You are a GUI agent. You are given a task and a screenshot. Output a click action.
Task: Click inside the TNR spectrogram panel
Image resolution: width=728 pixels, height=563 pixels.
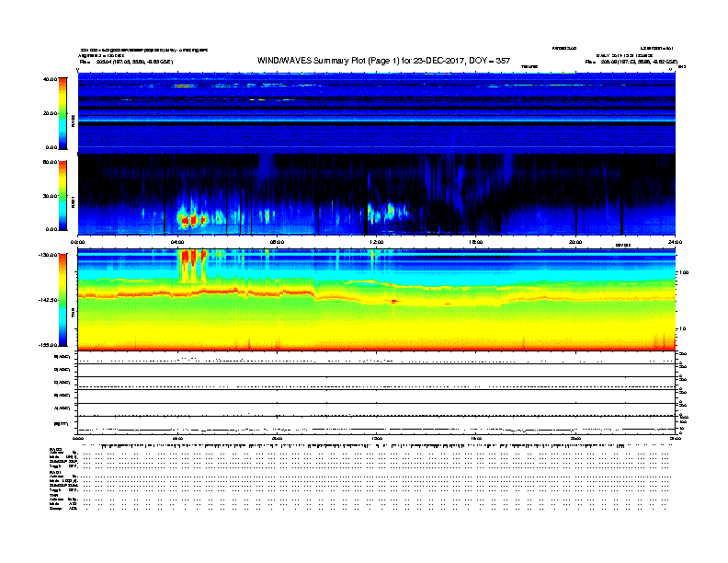(x=377, y=300)
